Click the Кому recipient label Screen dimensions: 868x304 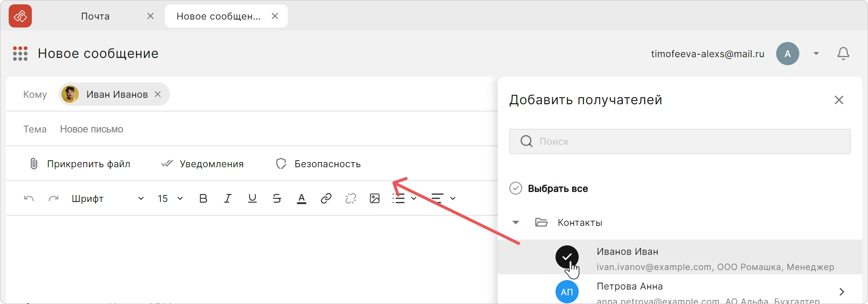click(35, 94)
